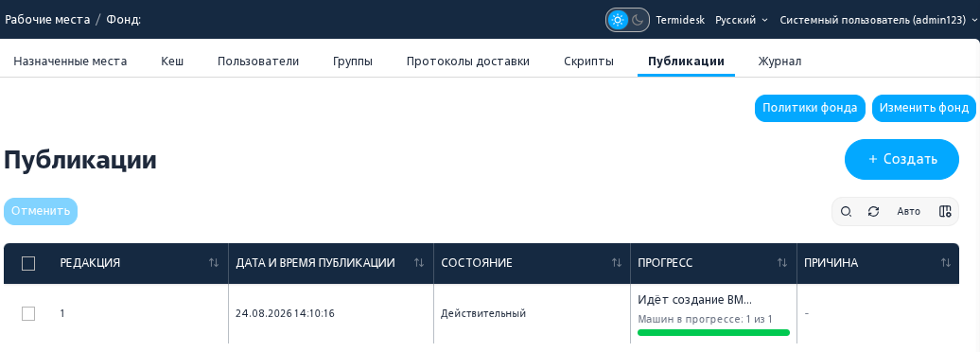The height and width of the screenshot is (352, 980).
Task: Sort by Состояние column arrows
Action: click(616, 263)
